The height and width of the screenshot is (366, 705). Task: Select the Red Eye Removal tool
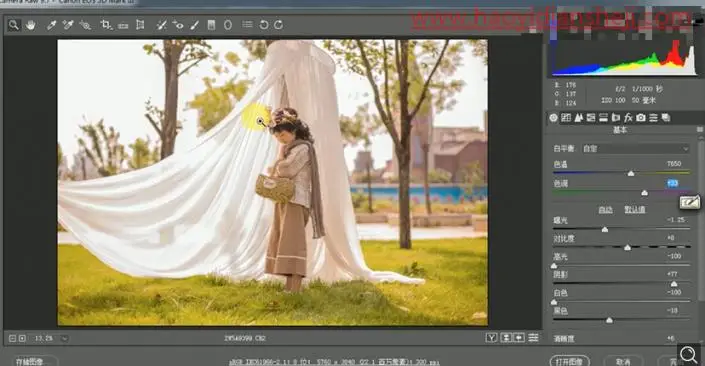click(178, 25)
